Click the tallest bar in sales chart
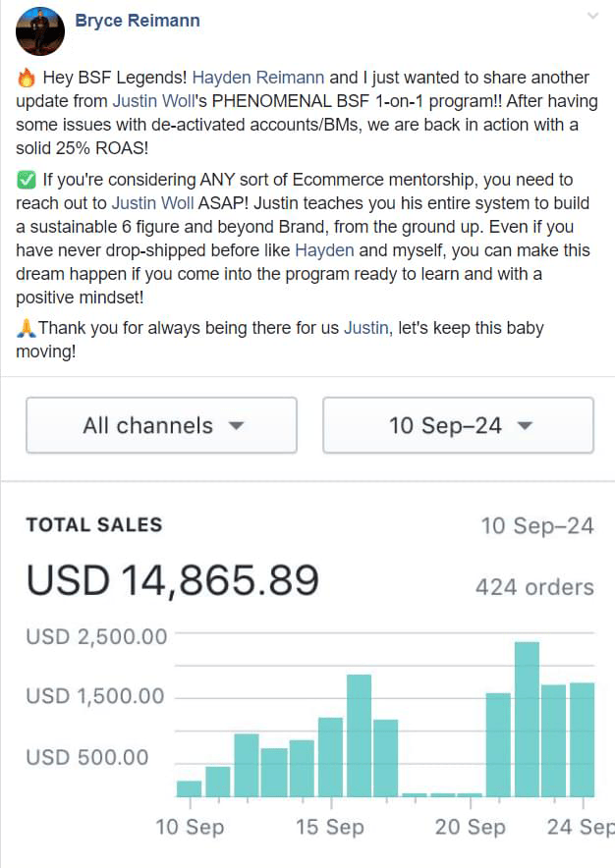615x868 pixels. (527, 719)
